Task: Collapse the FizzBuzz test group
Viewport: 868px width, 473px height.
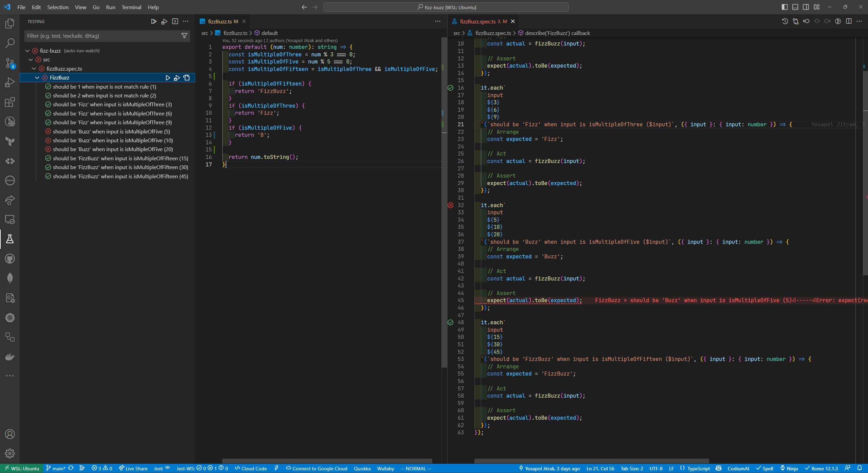Action: (37, 77)
